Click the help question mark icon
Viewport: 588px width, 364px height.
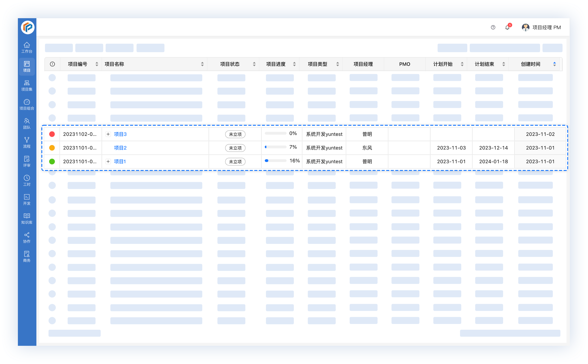(x=493, y=27)
